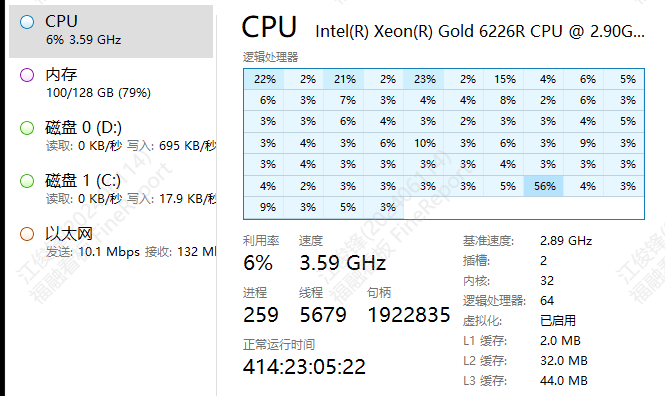The height and width of the screenshot is (396, 665).
Task: Click the logical processor cell showing 56%
Action: [543, 186]
